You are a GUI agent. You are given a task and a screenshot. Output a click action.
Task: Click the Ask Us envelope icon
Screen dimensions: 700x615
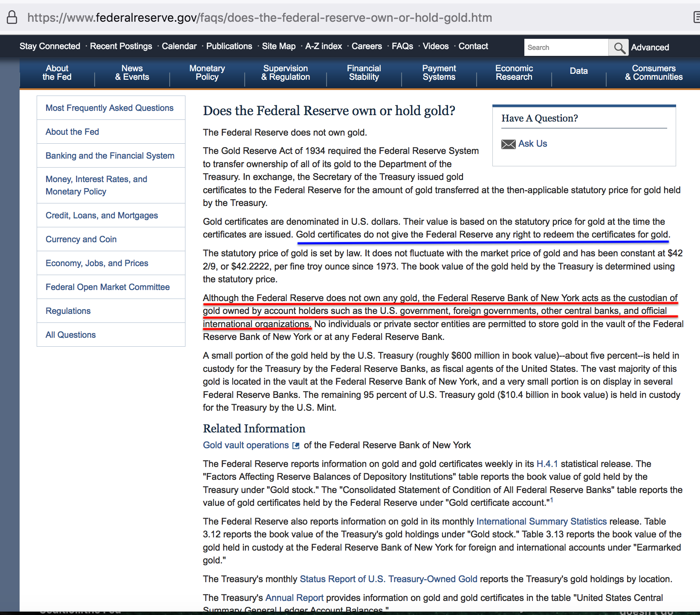click(x=509, y=144)
